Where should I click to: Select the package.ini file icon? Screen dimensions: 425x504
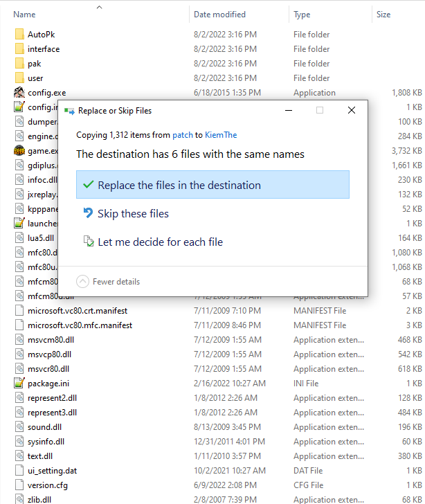pos(19,384)
